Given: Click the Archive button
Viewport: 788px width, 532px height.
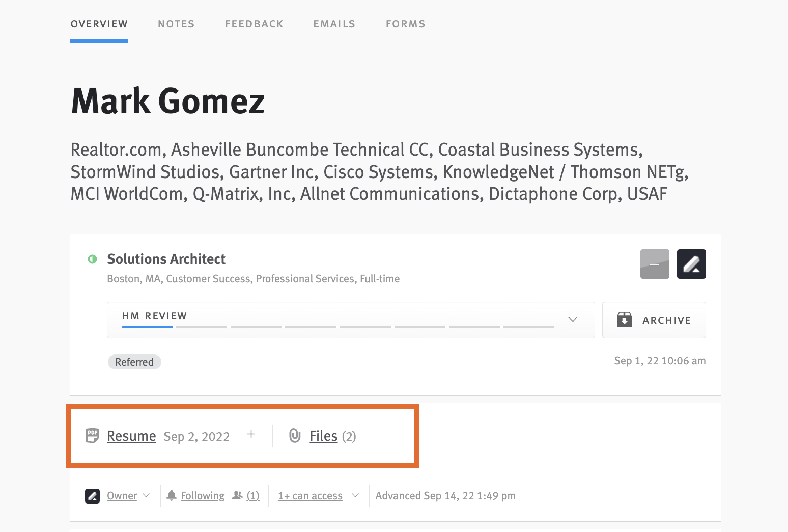Looking at the screenshot, I should click(654, 320).
